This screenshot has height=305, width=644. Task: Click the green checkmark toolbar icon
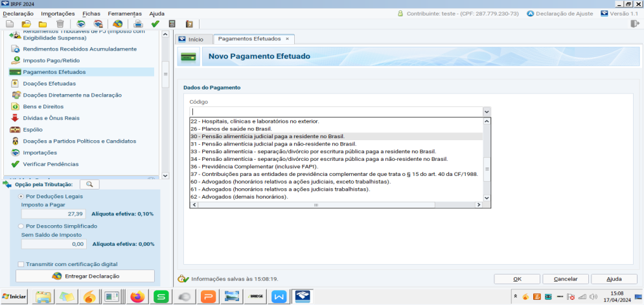155,24
